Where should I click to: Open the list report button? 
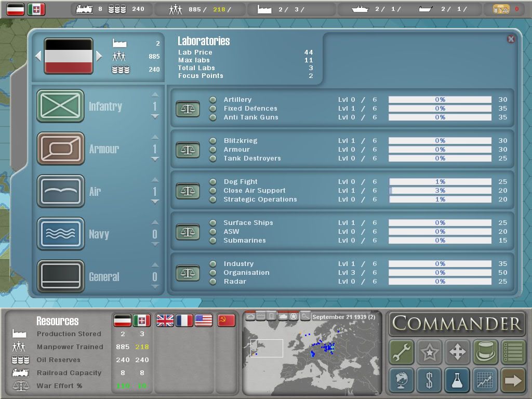(x=513, y=352)
